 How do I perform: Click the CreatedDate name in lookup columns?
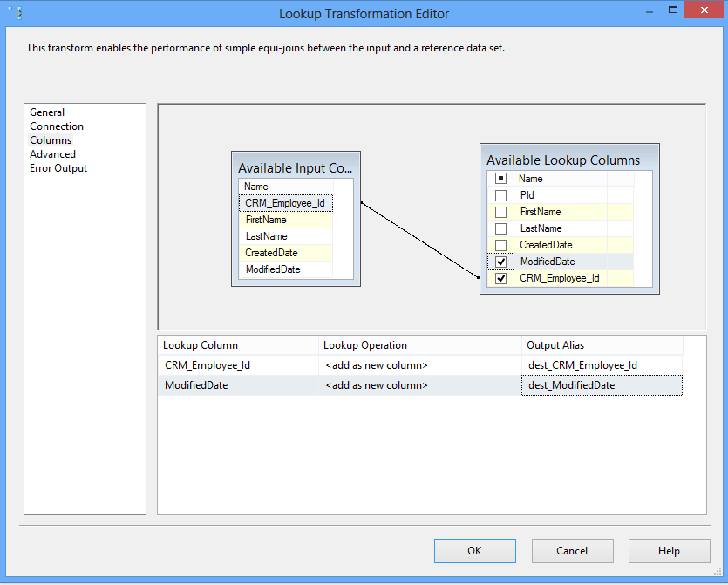point(560,245)
